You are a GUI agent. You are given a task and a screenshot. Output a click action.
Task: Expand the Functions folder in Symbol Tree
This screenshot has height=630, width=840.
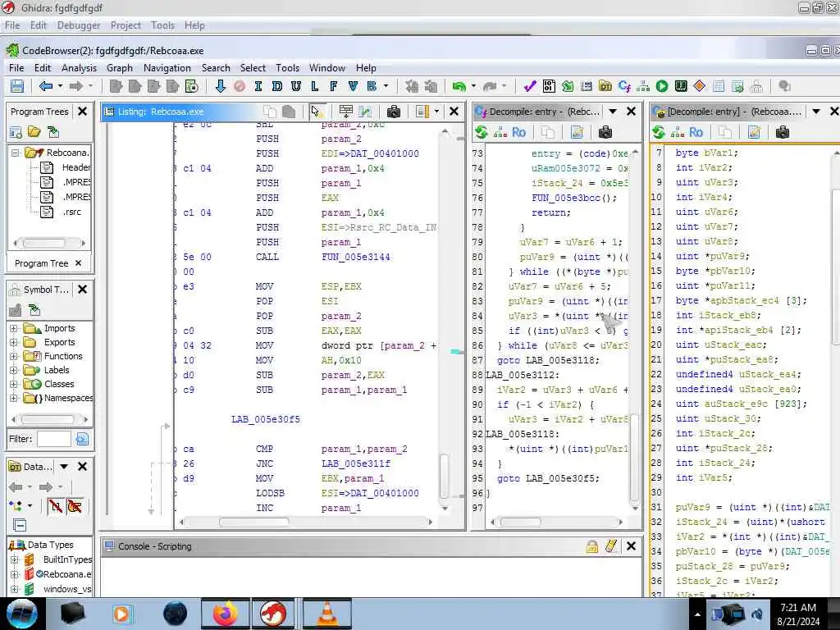(14, 356)
